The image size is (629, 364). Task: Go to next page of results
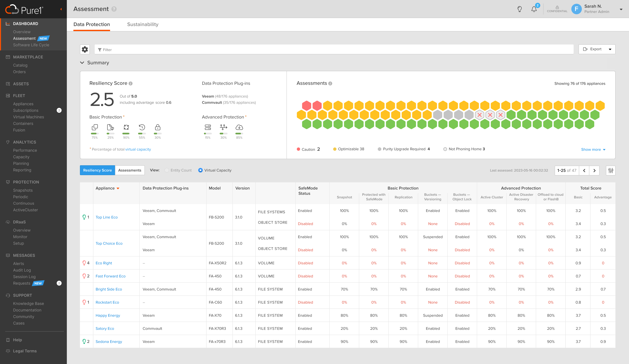point(594,171)
